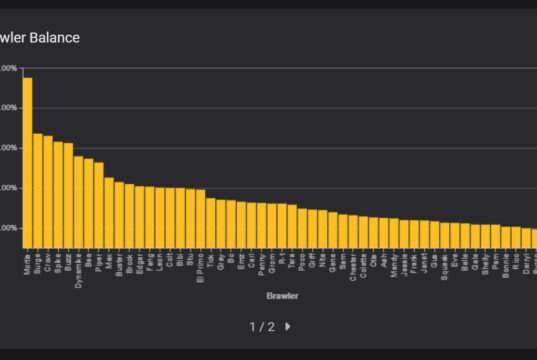Click the Bea bar
The width and height of the screenshot is (537, 360).
pyautogui.click(x=89, y=203)
